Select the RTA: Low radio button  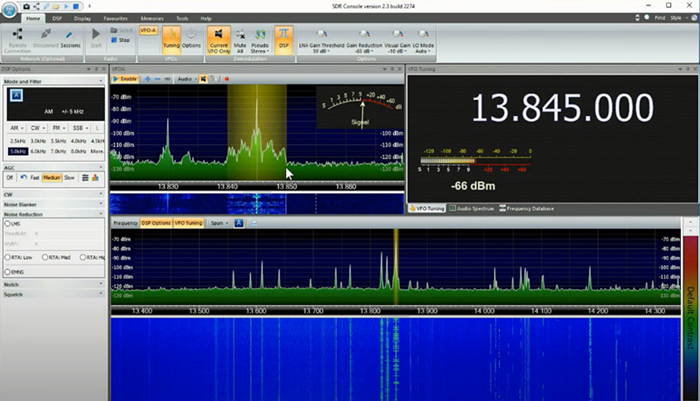[x=9, y=256]
